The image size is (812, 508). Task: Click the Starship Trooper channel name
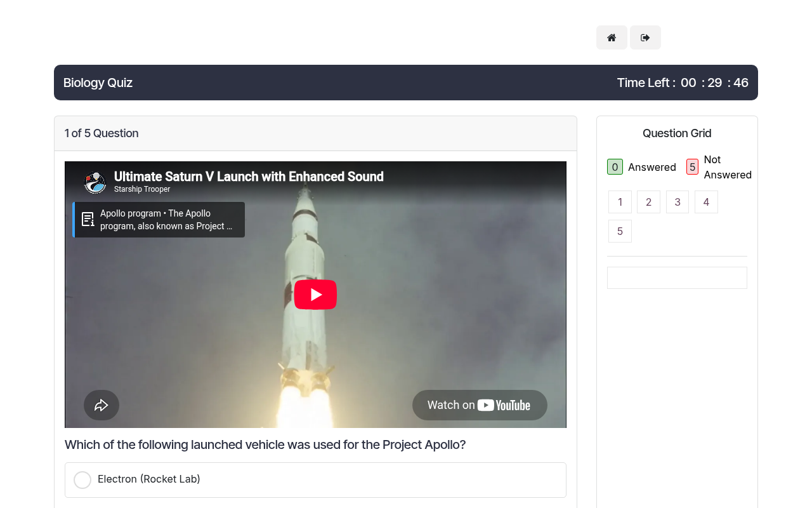(x=142, y=189)
